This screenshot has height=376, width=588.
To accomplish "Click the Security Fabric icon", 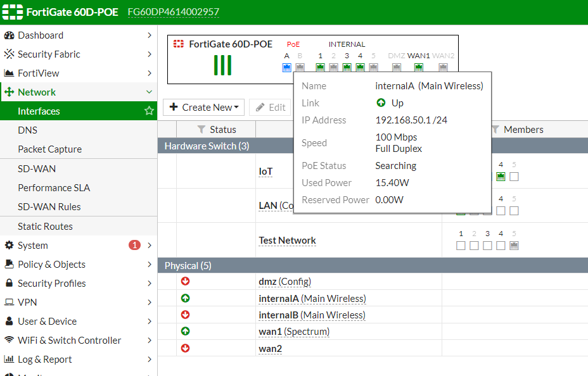I will coord(9,54).
